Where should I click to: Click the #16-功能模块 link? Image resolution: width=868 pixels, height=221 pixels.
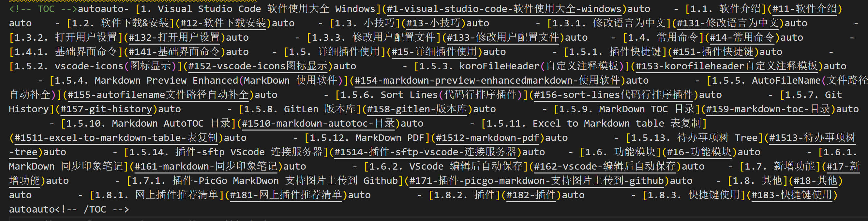coord(699,152)
